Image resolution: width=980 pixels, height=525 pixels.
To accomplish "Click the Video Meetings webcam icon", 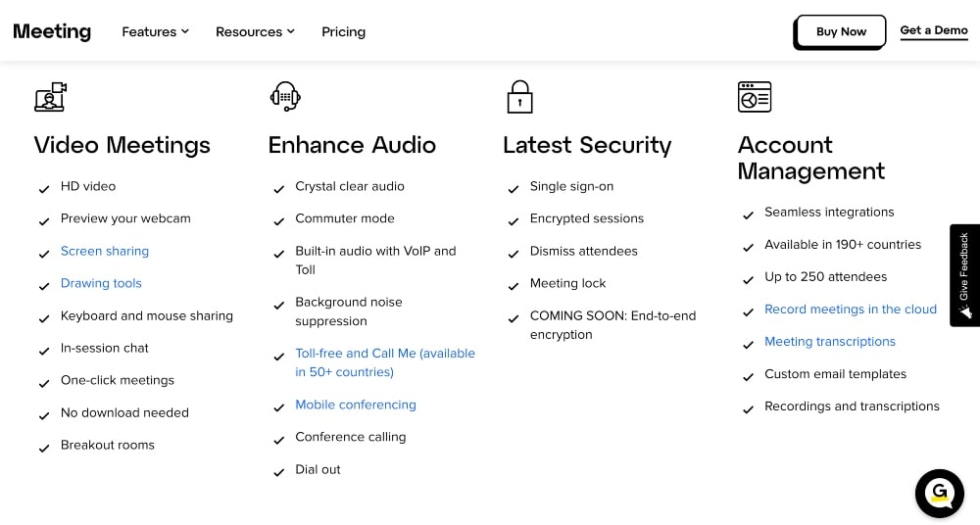I will click(50, 97).
